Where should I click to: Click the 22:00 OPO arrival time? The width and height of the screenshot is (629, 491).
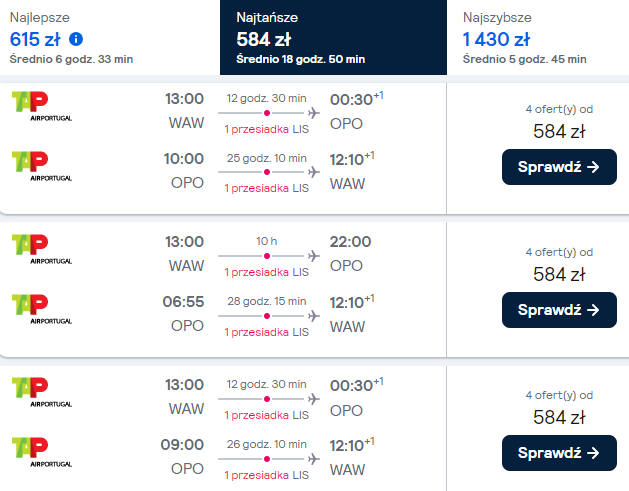pyautogui.click(x=350, y=241)
